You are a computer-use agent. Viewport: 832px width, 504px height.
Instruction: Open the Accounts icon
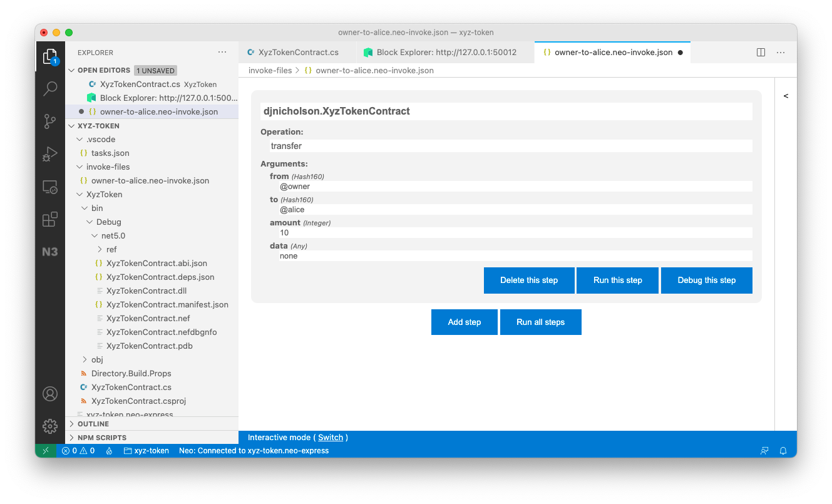tap(50, 394)
